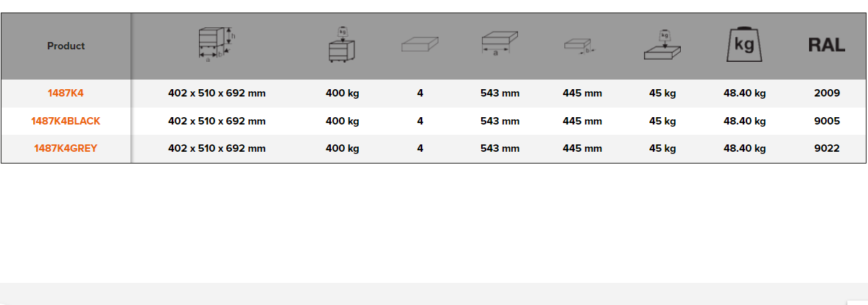The image size is (868, 305).
Task: Click the kg weight icon
Action: click(x=744, y=45)
